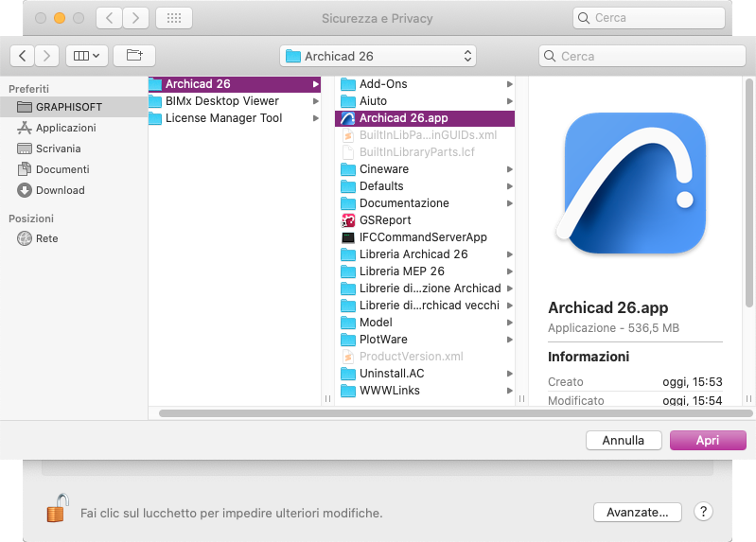Click the GSReport app icon
Viewport: 756px width, 542px height.
347,220
